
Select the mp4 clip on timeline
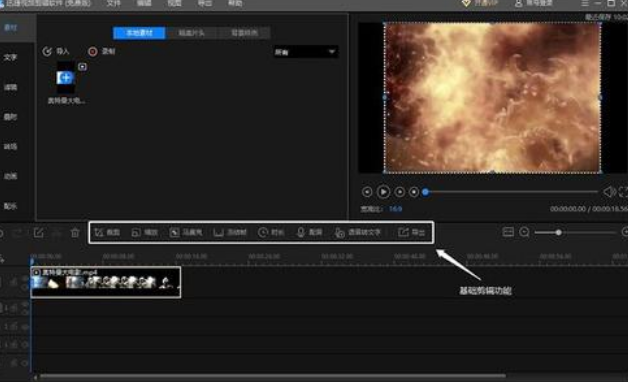pos(106,282)
